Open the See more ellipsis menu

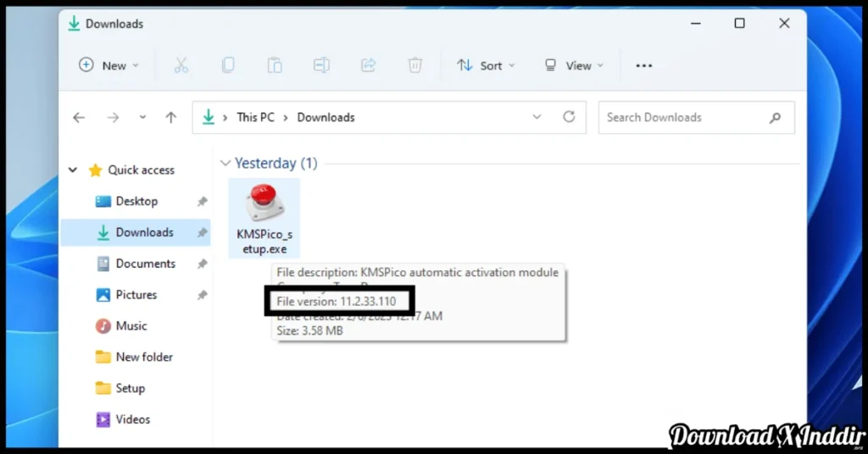point(644,65)
